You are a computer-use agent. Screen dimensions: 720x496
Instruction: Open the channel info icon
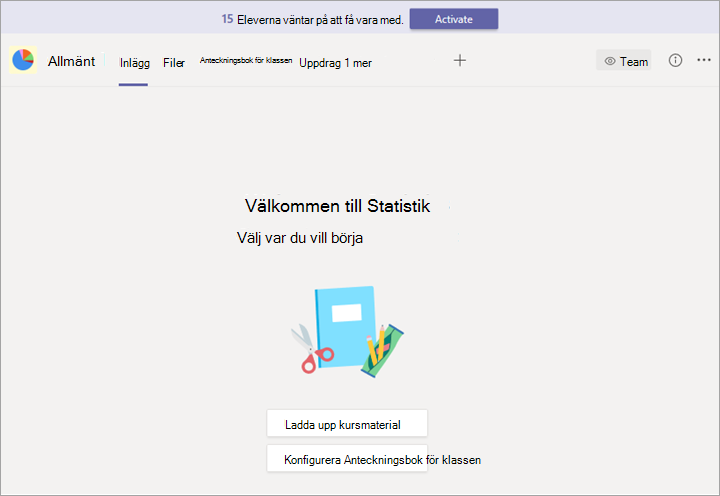point(675,60)
